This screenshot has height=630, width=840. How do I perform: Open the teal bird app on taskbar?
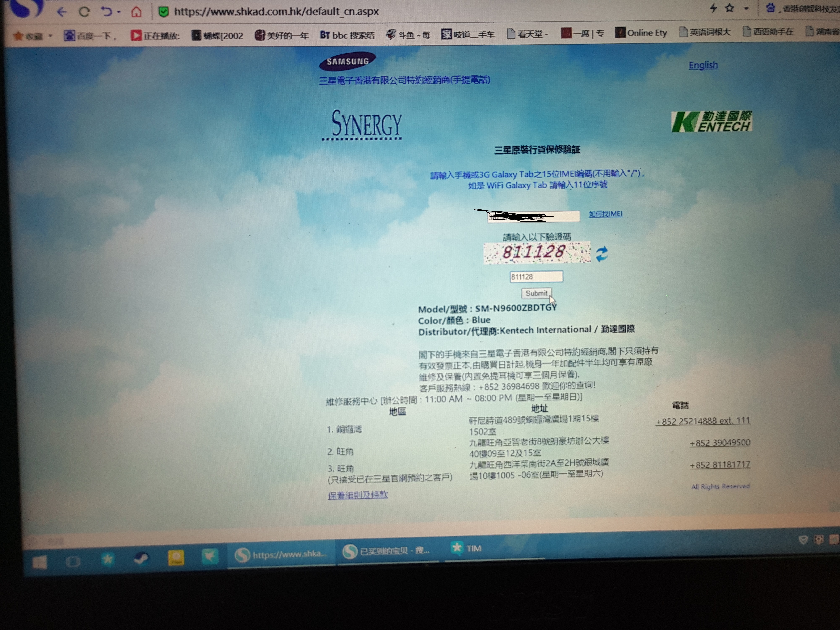point(210,556)
